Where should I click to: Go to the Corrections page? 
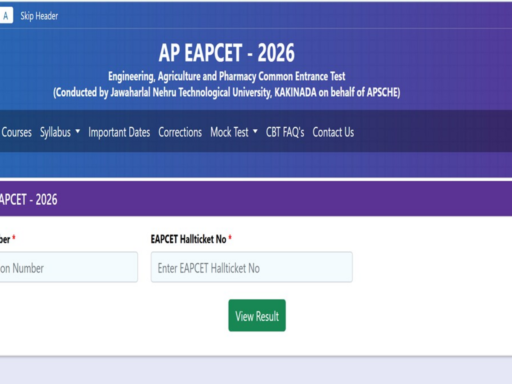(180, 132)
